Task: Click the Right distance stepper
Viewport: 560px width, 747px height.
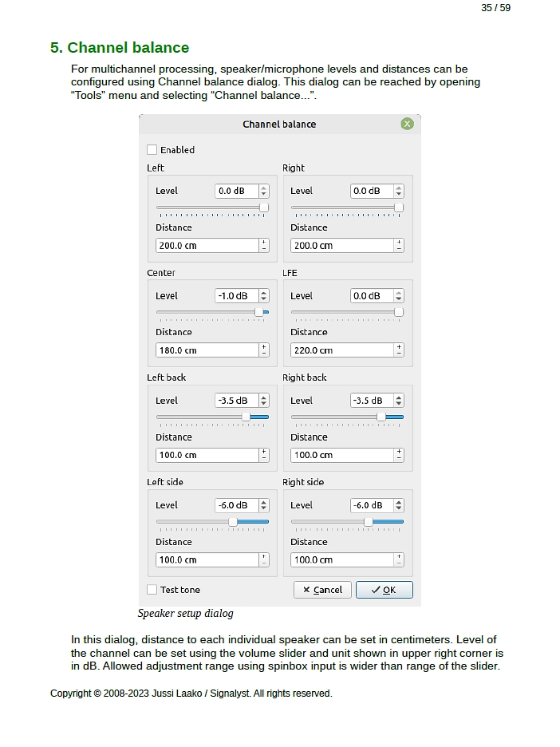Action: pos(399,246)
